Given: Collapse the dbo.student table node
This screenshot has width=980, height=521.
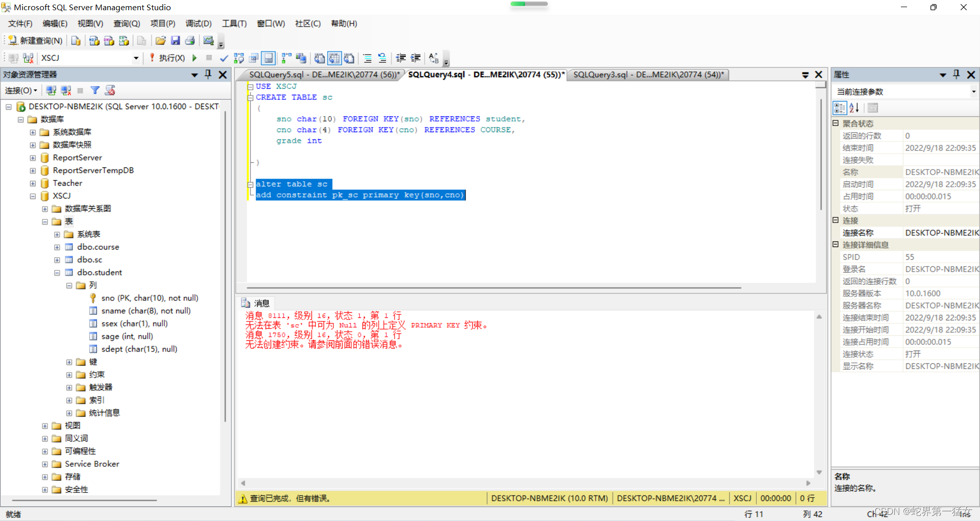Looking at the screenshot, I should click(57, 272).
